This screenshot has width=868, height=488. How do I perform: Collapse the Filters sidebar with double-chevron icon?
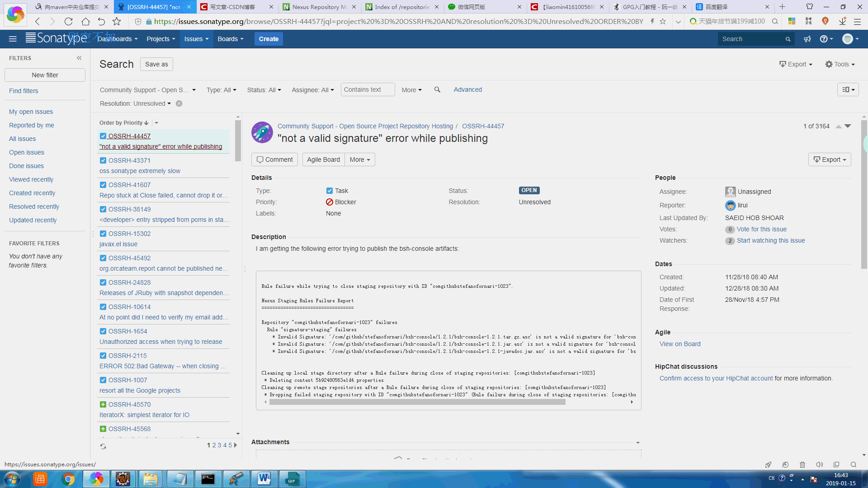pos(79,58)
